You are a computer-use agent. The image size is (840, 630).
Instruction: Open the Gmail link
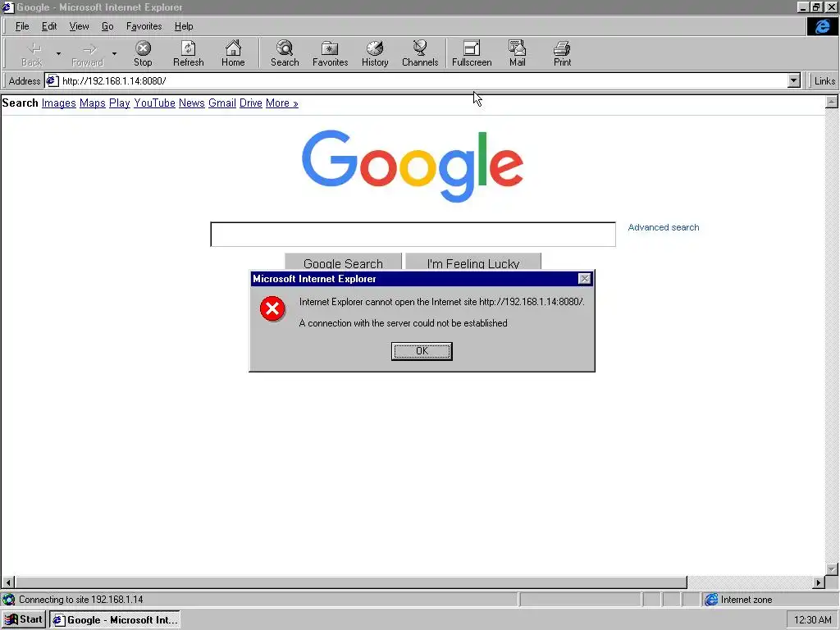(x=222, y=103)
